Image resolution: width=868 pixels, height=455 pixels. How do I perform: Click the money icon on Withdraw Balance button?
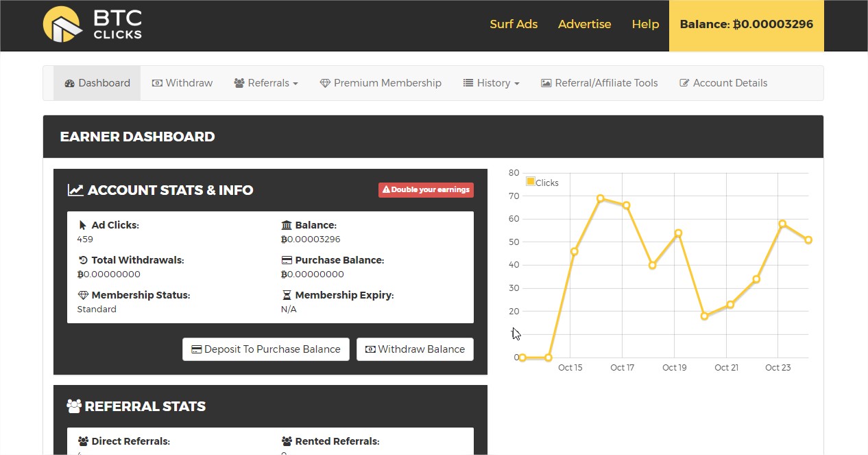coord(370,349)
